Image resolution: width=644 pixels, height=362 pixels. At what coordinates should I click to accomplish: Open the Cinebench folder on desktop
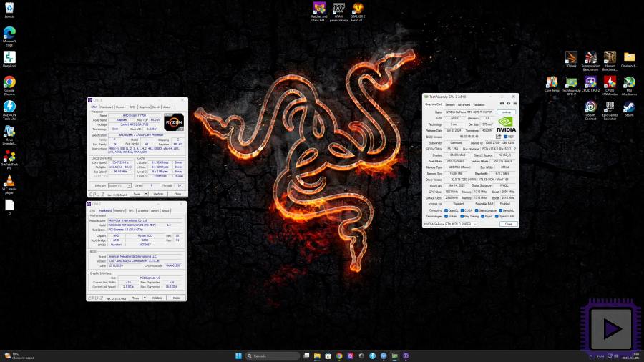pos(629,59)
